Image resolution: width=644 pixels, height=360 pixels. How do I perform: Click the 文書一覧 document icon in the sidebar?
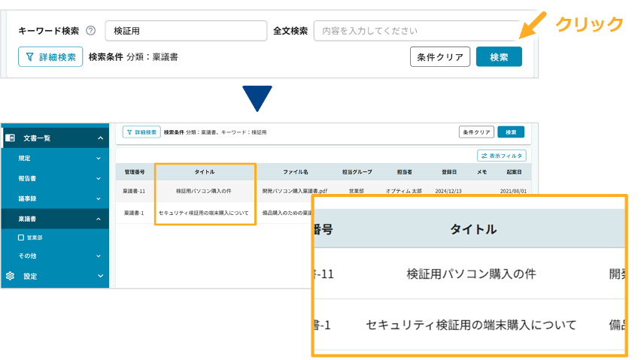(11, 138)
